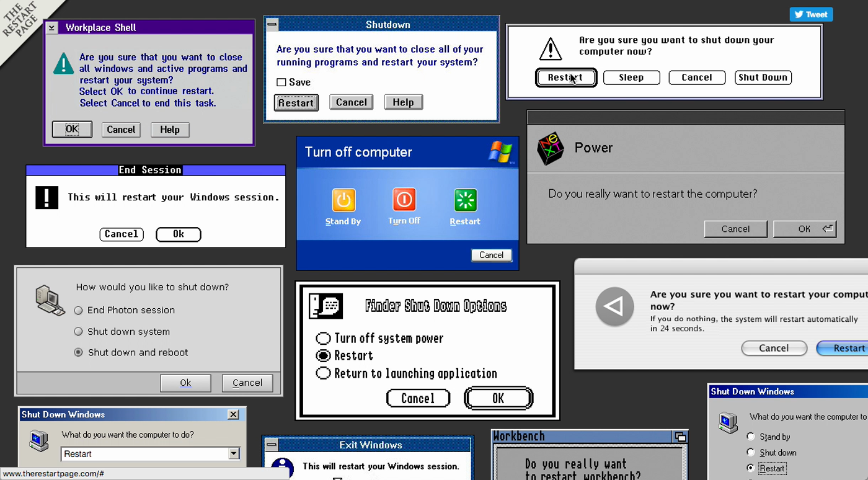Click the 'Do you really want to restart the computer?' text

coord(653,193)
